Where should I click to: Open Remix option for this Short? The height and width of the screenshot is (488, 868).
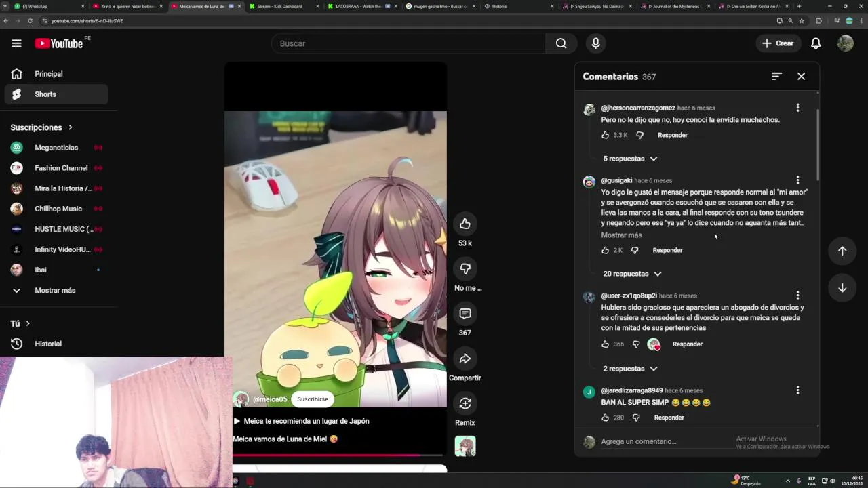(x=465, y=403)
